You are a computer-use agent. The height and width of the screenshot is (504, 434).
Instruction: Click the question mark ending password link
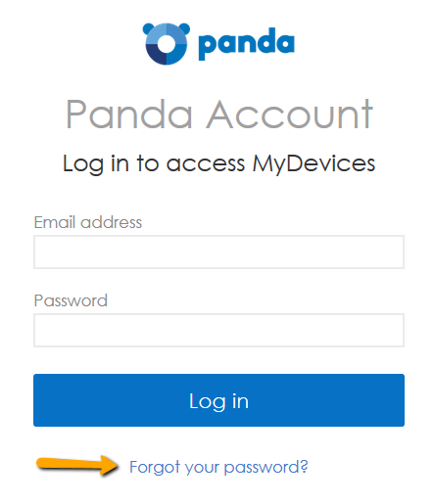click(304, 466)
